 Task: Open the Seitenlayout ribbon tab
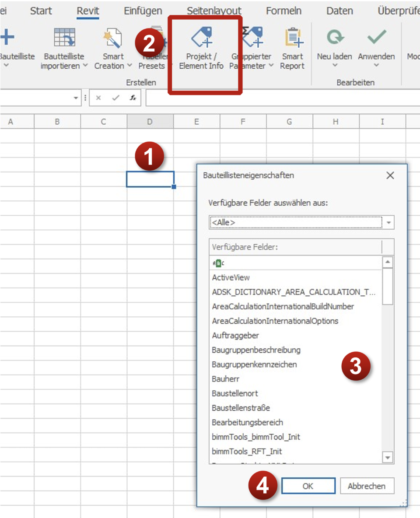pos(214,11)
